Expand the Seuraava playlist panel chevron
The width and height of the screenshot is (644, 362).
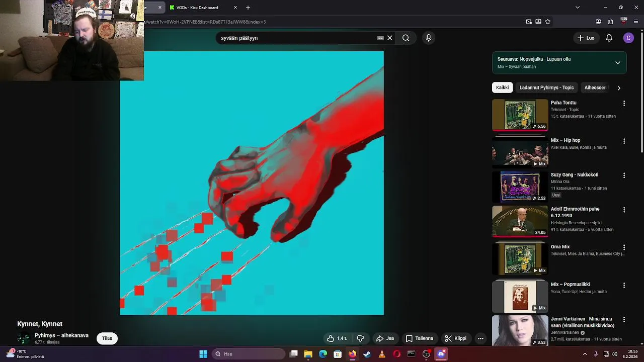[x=617, y=63]
